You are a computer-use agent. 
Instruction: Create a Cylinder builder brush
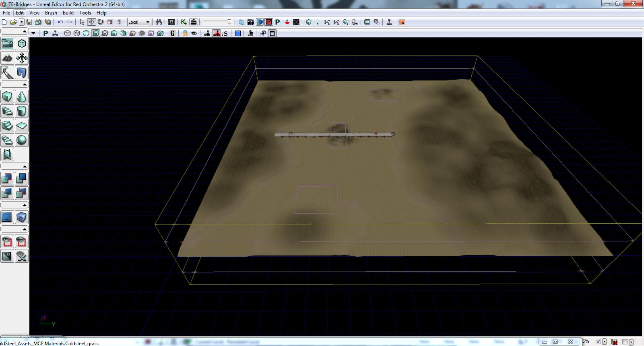pyautogui.click(x=22, y=111)
